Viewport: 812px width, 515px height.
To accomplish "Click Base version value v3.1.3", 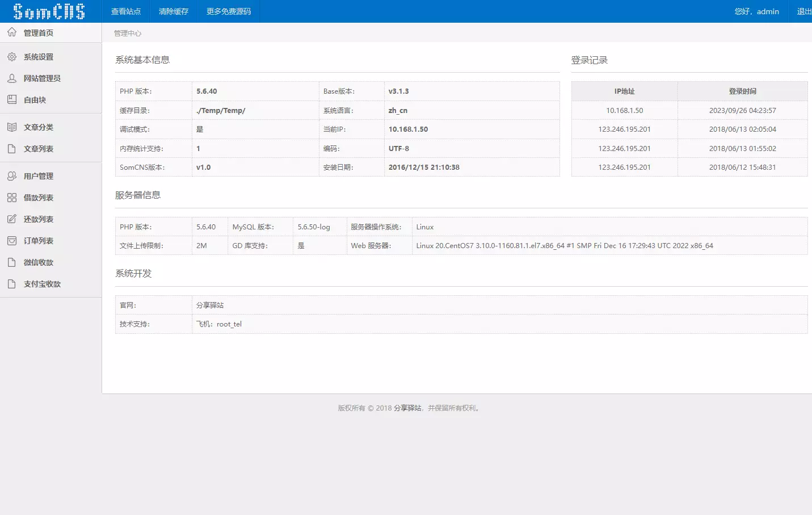I will tap(398, 91).
